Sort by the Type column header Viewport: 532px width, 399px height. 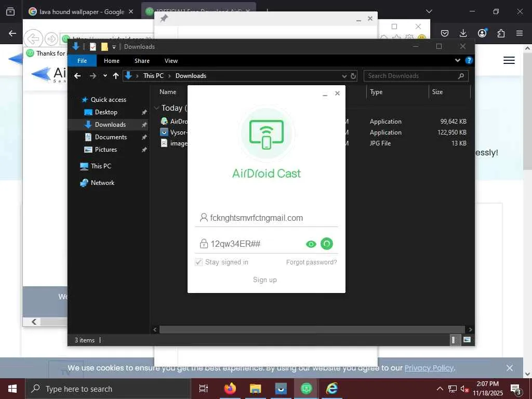(376, 92)
